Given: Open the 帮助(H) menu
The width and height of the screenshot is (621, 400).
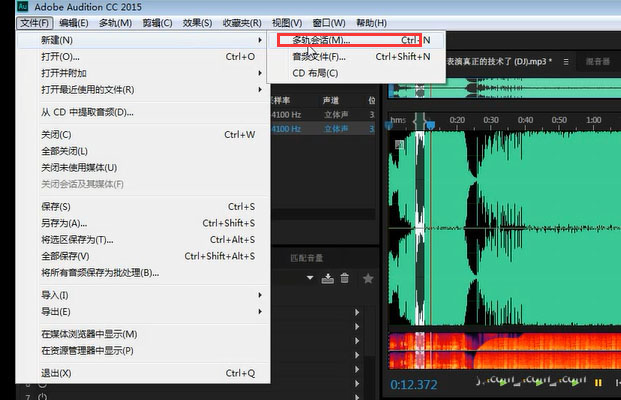Looking at the screenshot, I should click(371, 23).
